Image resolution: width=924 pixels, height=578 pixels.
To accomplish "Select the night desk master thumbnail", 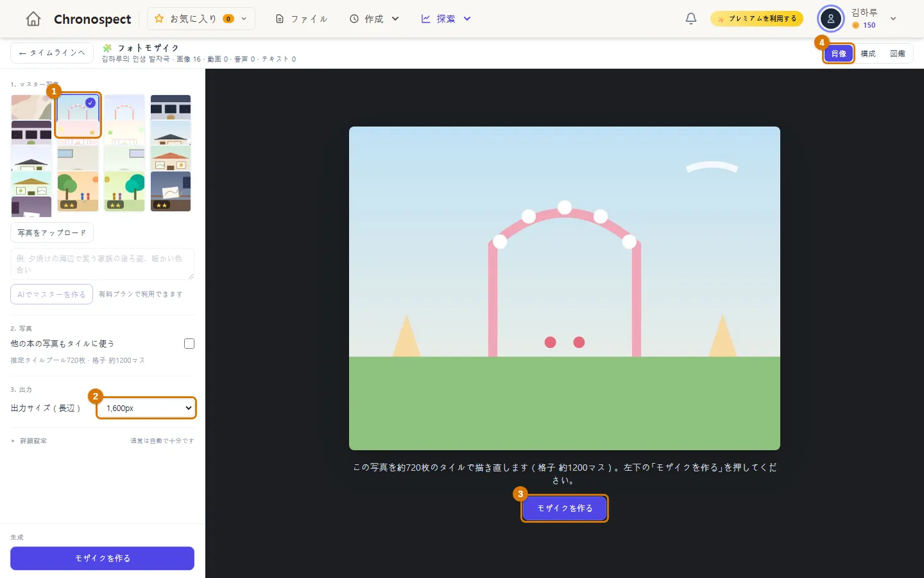I will click(171, 191).
